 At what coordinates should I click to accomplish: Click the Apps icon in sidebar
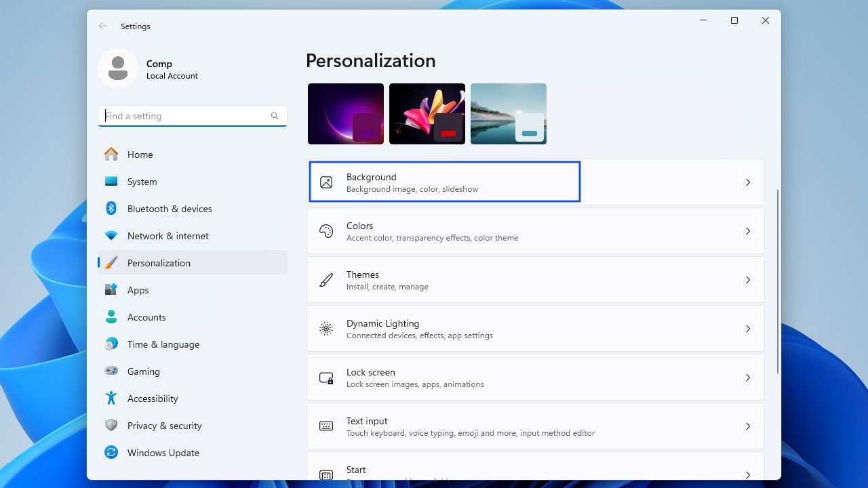click(x=111, y=290)
